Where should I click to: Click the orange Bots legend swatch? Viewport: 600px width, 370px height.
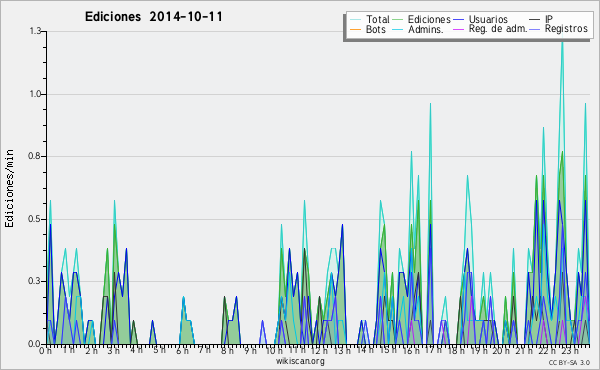[x=355, y=29]
